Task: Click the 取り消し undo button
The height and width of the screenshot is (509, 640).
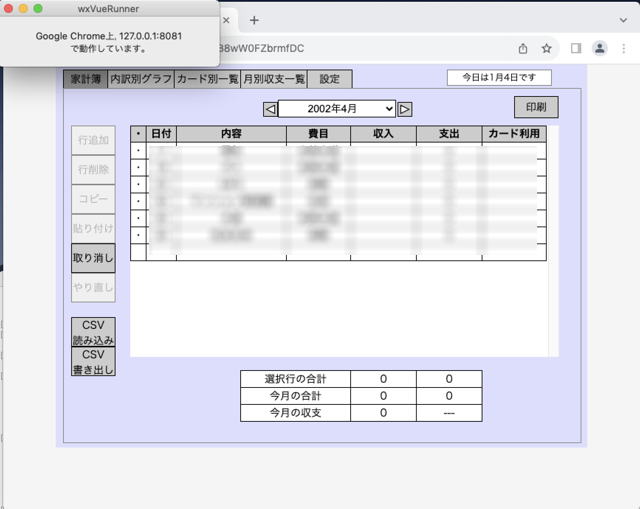Action: (93, 258)
